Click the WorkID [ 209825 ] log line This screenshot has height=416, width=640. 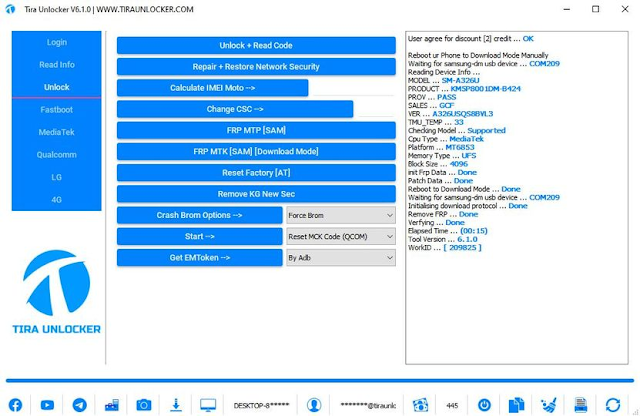click(x=444, y=247)
